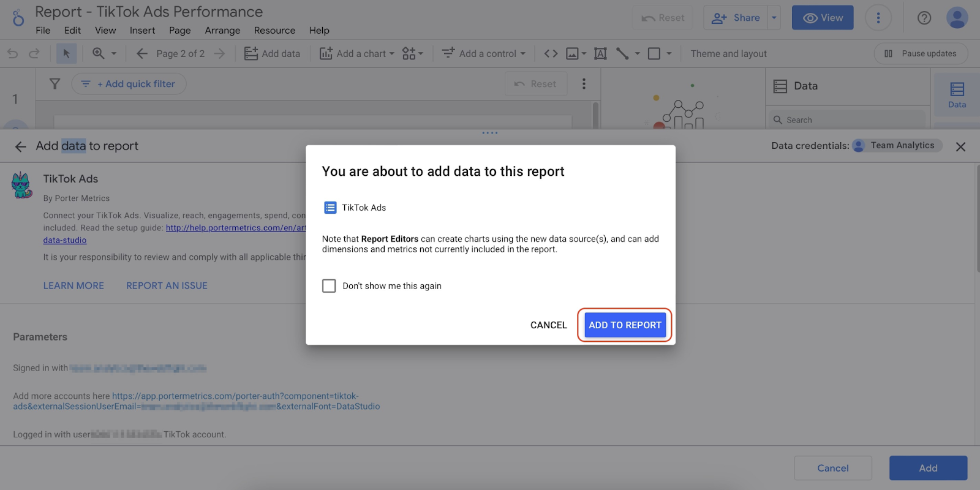The width and height of the screenshot is (980, 490).
Task: Open the Add a chart dropdown
Action: click(357, 54)
